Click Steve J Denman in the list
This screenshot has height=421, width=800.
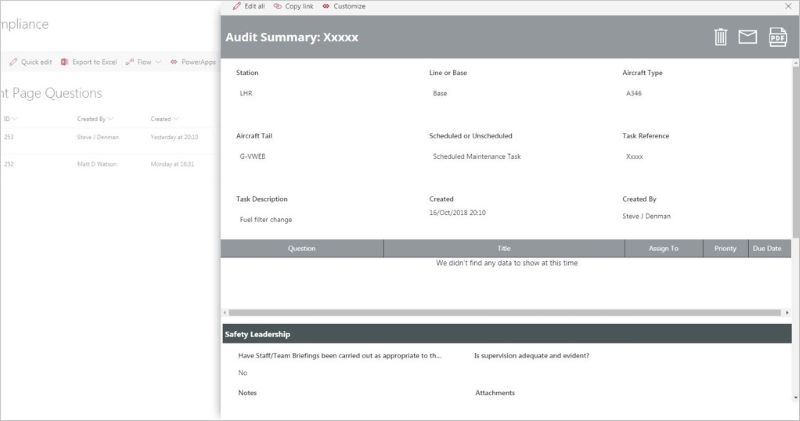tap(98, 137)
